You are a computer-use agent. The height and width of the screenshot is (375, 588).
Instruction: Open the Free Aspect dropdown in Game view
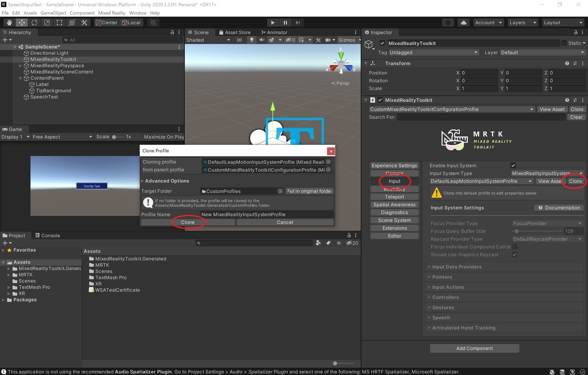(62, 137)
